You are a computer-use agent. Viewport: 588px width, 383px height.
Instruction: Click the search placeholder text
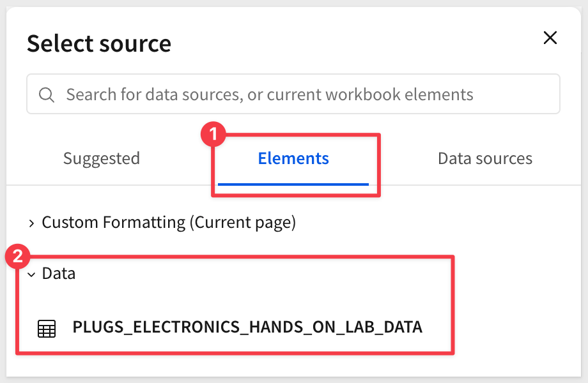point(270,95)
